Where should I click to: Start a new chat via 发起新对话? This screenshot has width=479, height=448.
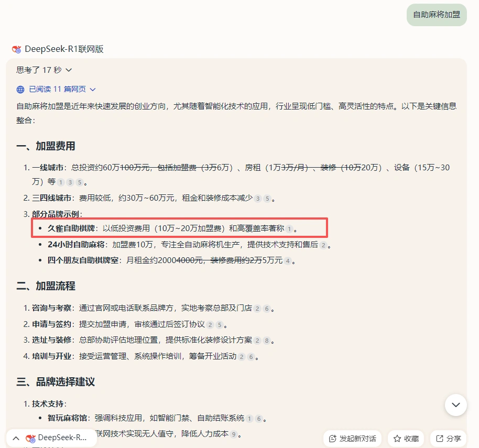point(352,439)
